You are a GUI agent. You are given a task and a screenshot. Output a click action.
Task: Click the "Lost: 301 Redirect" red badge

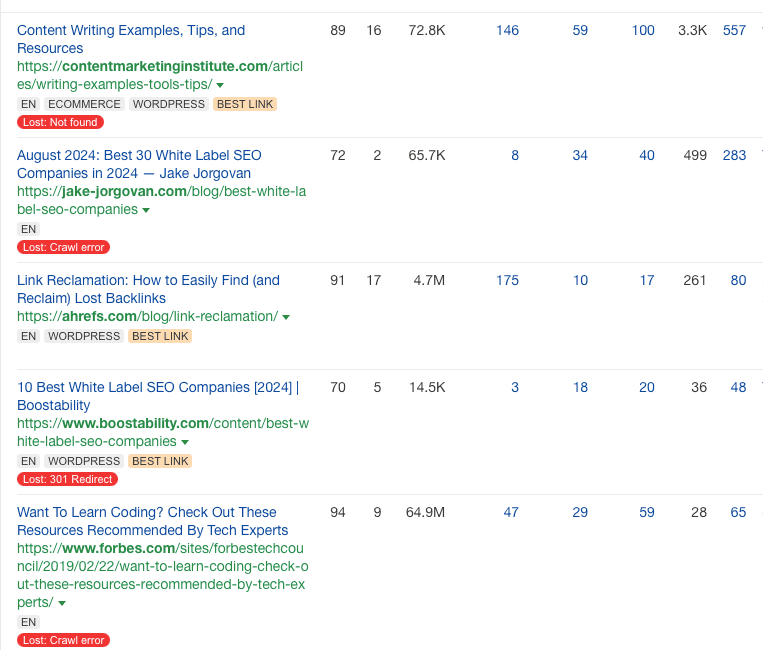[x=69, y=479]
